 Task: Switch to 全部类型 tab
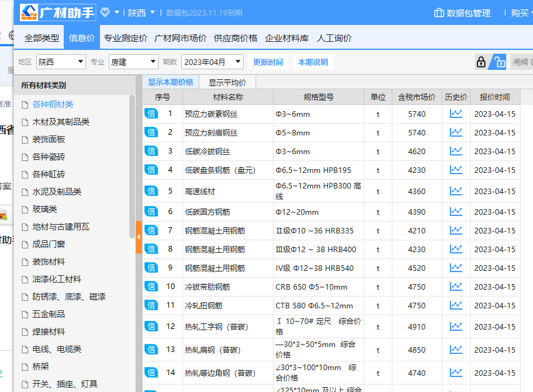click(42, 37)
